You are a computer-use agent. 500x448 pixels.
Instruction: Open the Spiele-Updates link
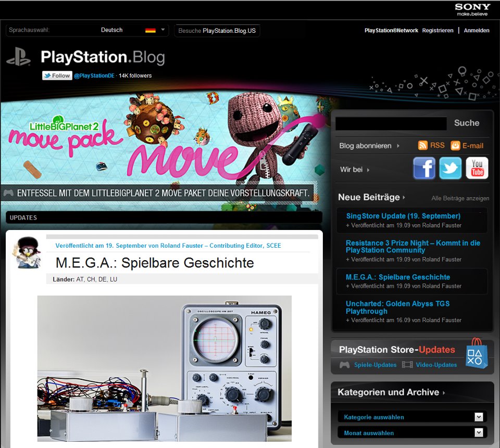point(375,365)
